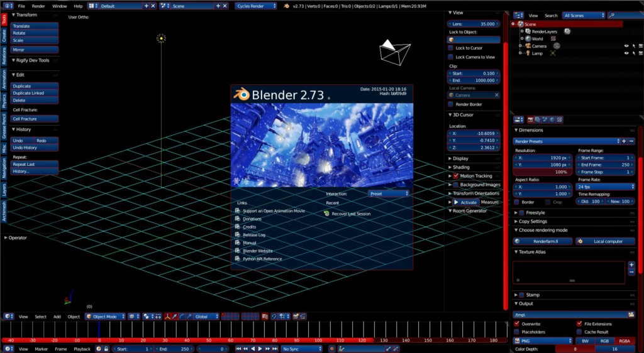Image resolution: width=644 pixels, height=353 pixels.
Task: Enable Render Border checkbox
Action: tap(451, 104)
